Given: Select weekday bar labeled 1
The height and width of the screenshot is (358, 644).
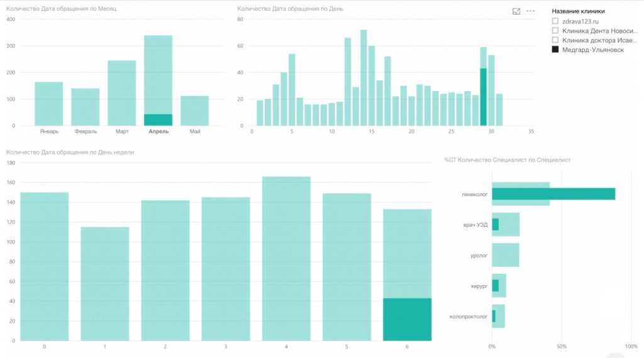Looking at the screenshot, I should pos(105,284).
